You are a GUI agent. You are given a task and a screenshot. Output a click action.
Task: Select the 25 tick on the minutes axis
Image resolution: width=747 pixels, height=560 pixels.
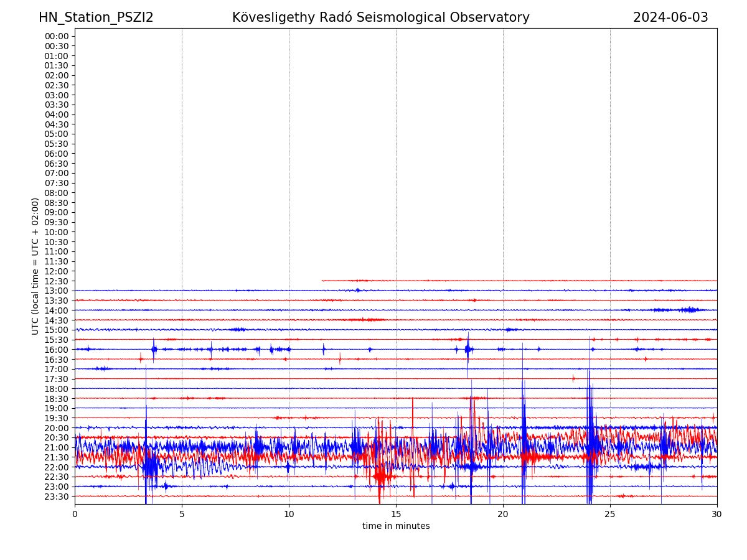610,515
